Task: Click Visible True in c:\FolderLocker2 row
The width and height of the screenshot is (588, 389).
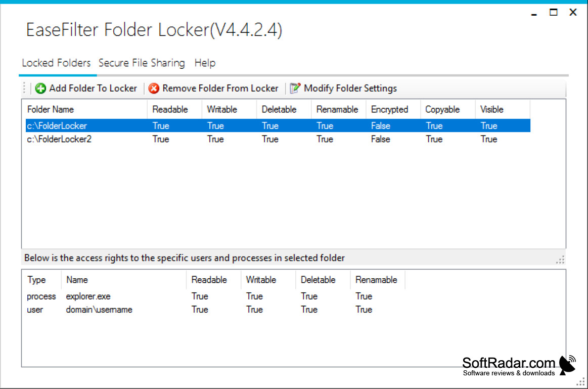Action: coord(489,139)
